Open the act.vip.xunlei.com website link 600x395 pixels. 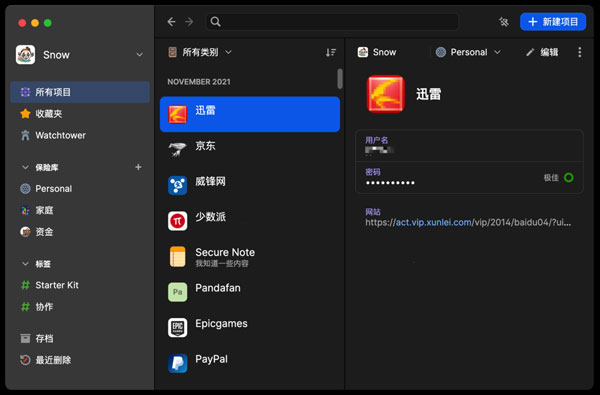click(433, 222)
